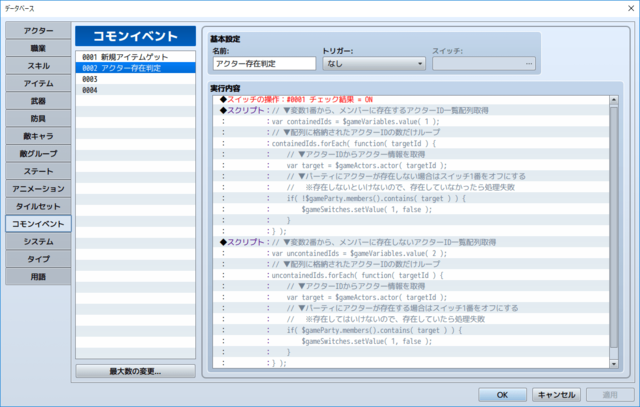640x407 pixels.
Task: Click the 名前 input field
Action: (x=264, y=64)
